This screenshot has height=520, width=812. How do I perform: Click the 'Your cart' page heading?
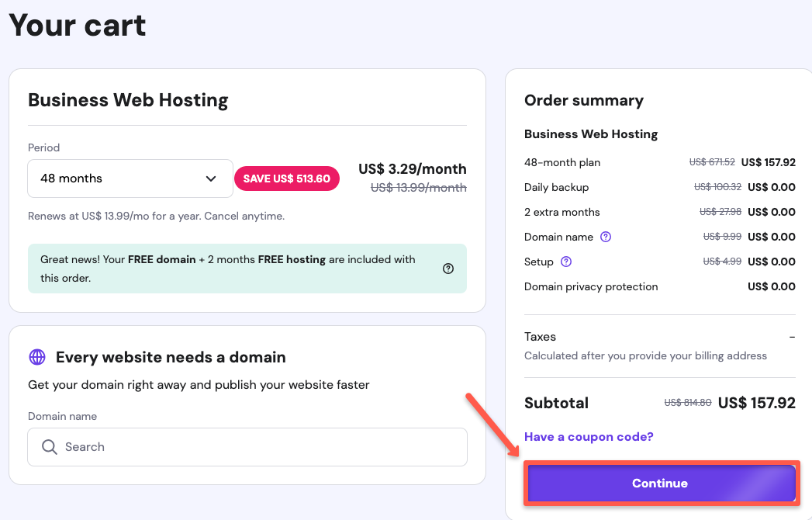[x=78, y=26]
